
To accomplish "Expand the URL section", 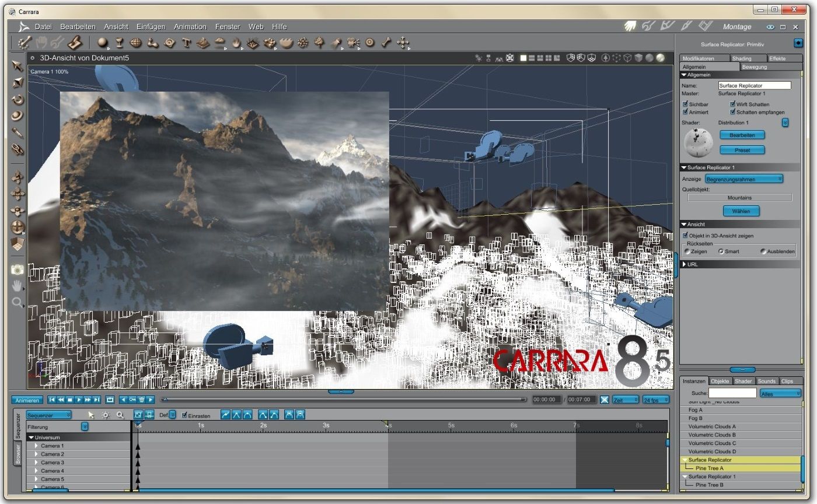I will (685, 264).
